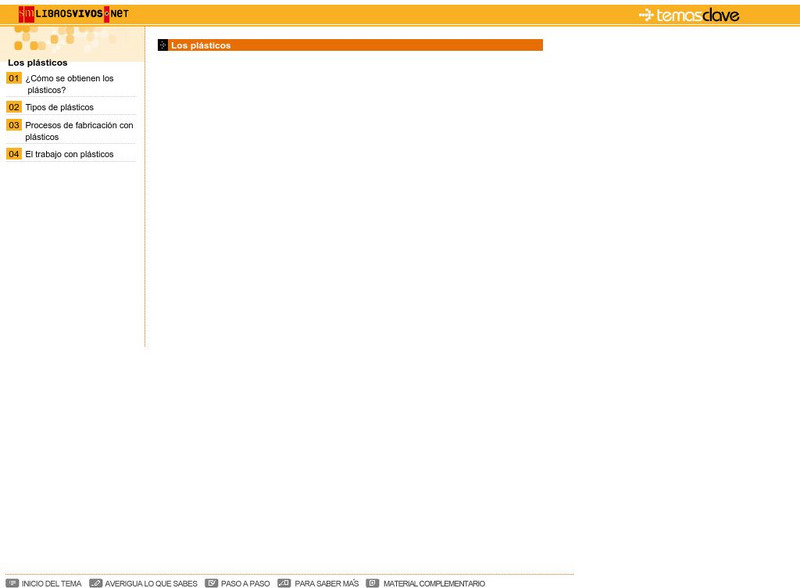Viewport: 800px width, 588px height.
Task: Click the Inicio del tema icon
Action: tap(12, 583)
